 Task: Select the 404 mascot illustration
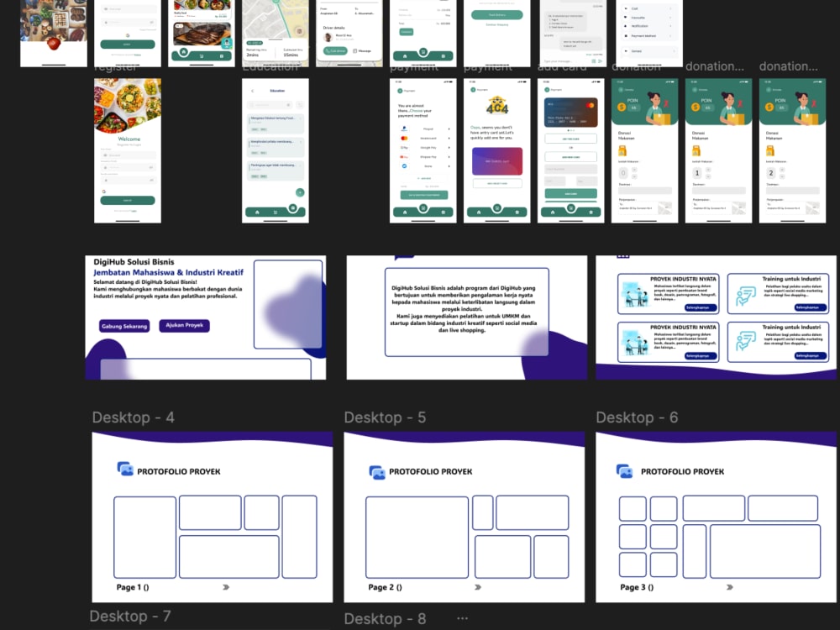496,106
